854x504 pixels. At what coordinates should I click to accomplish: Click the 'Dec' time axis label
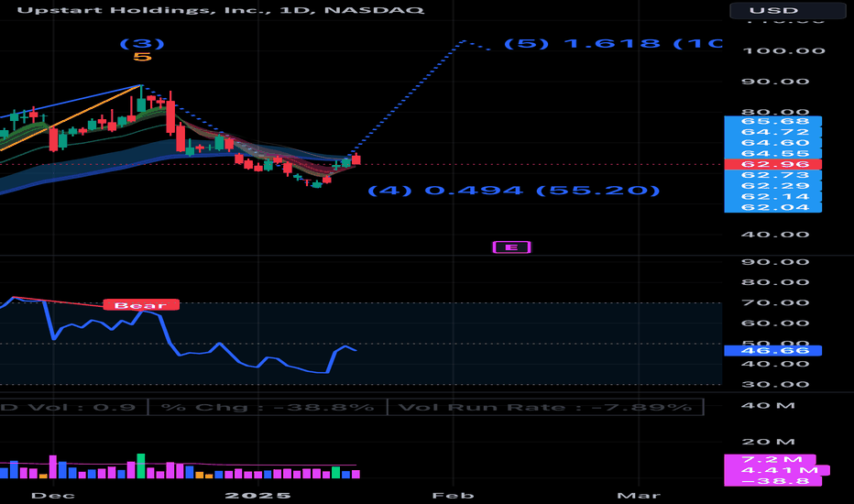click(x=53, y=495)
